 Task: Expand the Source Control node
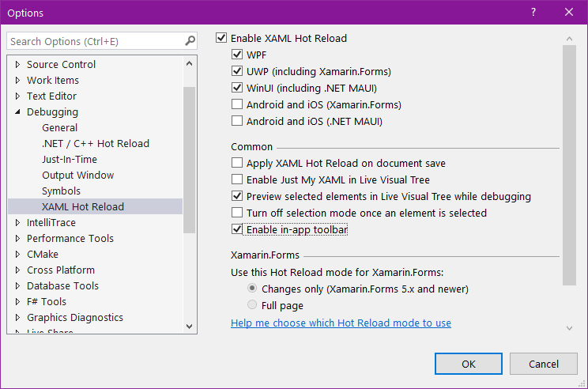17,64
